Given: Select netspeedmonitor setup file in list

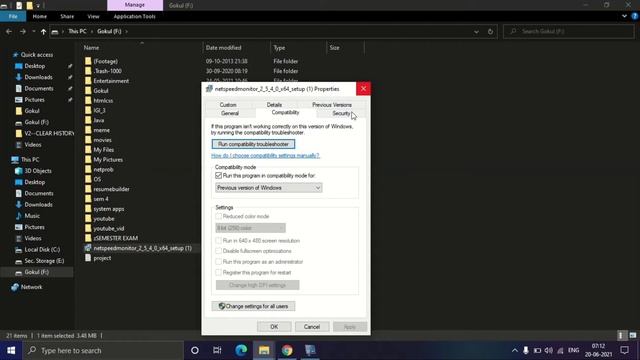Looking at the screenshot, I should tap(142, 248).
